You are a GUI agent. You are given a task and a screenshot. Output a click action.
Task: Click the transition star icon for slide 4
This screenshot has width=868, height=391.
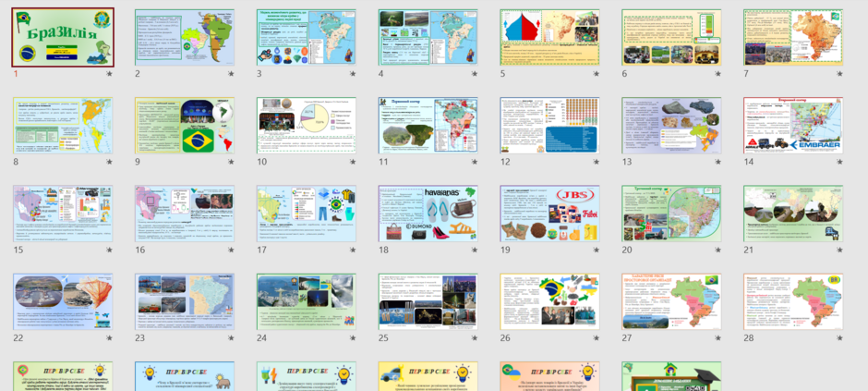click(475, 74)
